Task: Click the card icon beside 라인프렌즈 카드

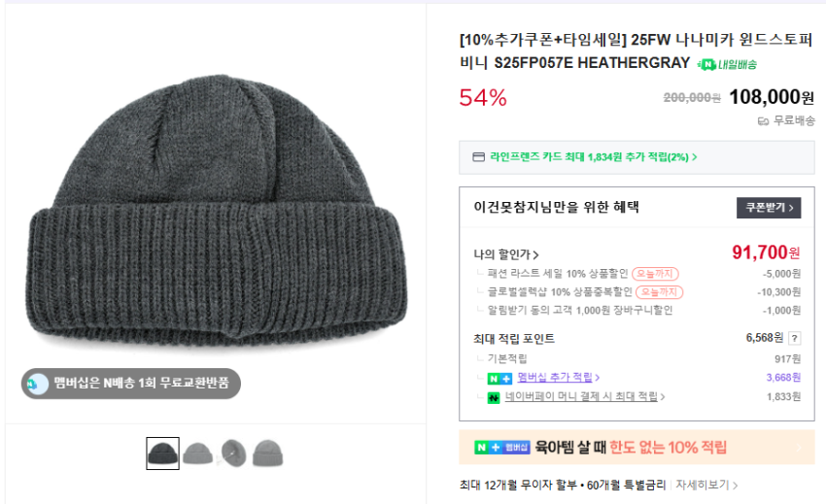Action: coord(477,156)
